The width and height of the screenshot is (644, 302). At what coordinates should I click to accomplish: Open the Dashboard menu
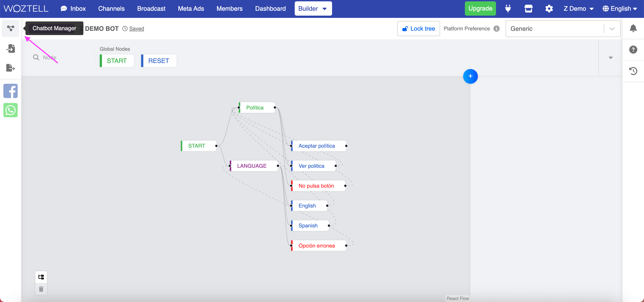point(270,9)
